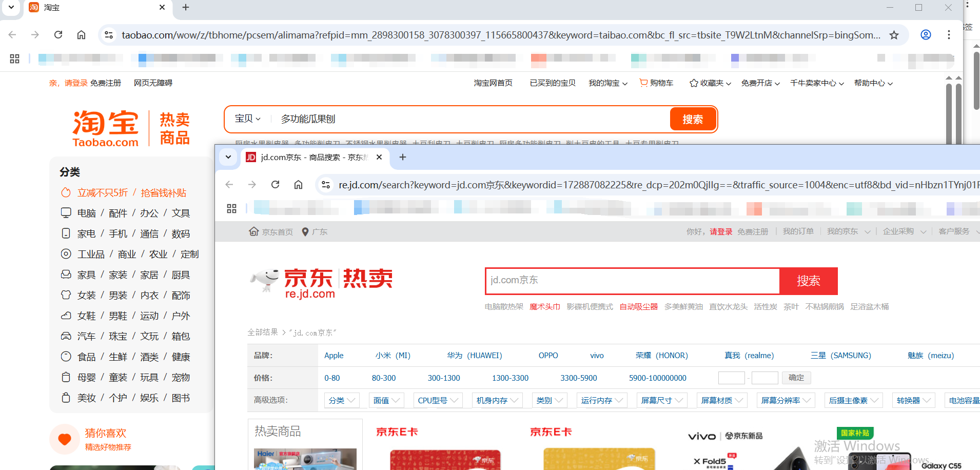Expand 我的淘宝 dropdown menu
980x470 pixels.
607,83
